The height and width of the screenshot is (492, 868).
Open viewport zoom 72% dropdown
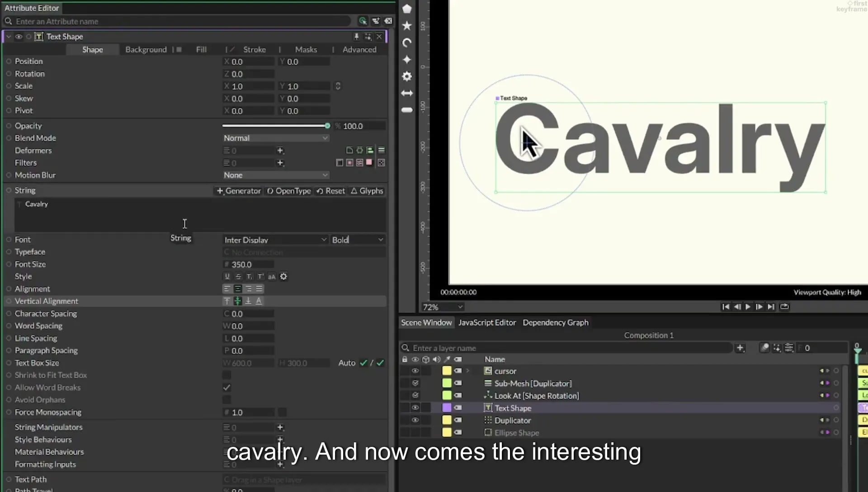coord(443,307)
